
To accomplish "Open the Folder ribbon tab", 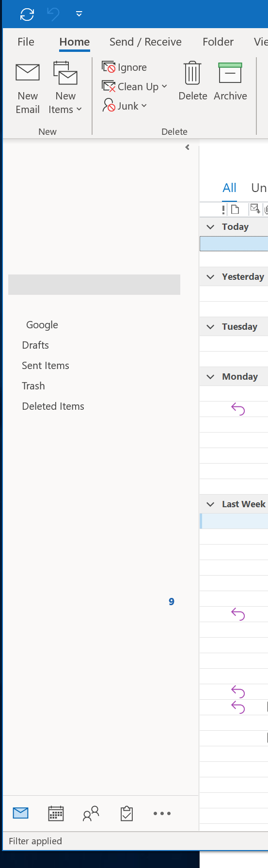I will coord(218,42).
